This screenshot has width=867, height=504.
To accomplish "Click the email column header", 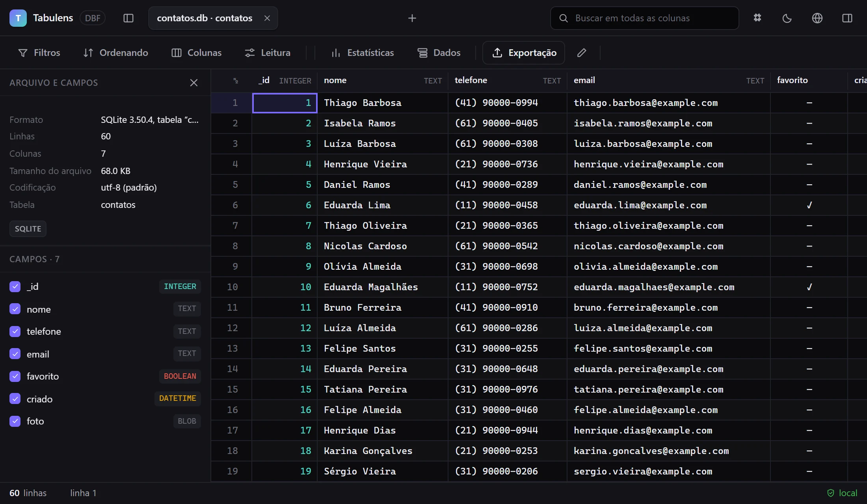I will click(x=669, y=81).
